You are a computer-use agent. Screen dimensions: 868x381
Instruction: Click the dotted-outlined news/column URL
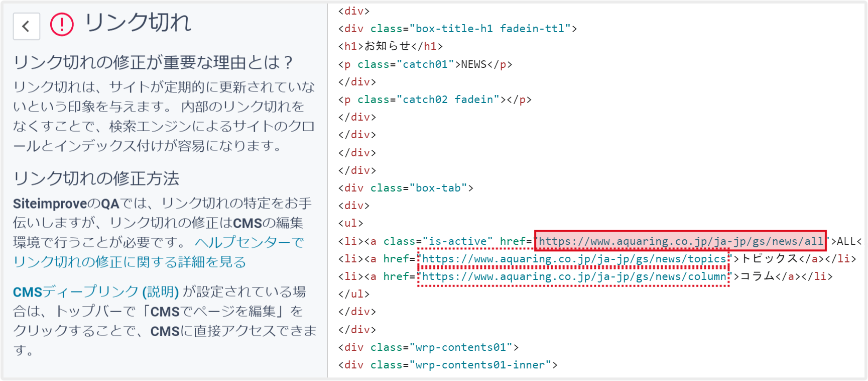click(x=573, y=276)
